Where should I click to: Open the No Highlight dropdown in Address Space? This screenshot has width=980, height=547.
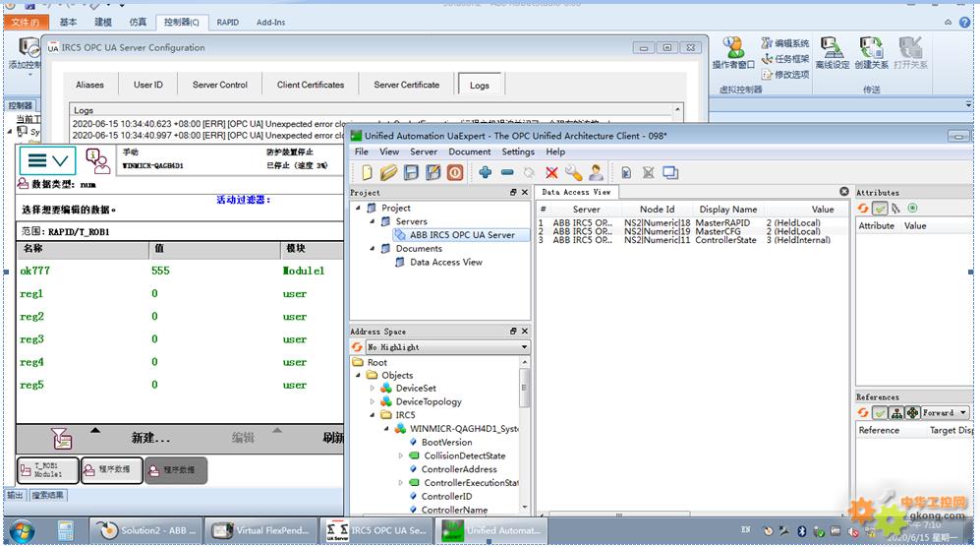447,346
